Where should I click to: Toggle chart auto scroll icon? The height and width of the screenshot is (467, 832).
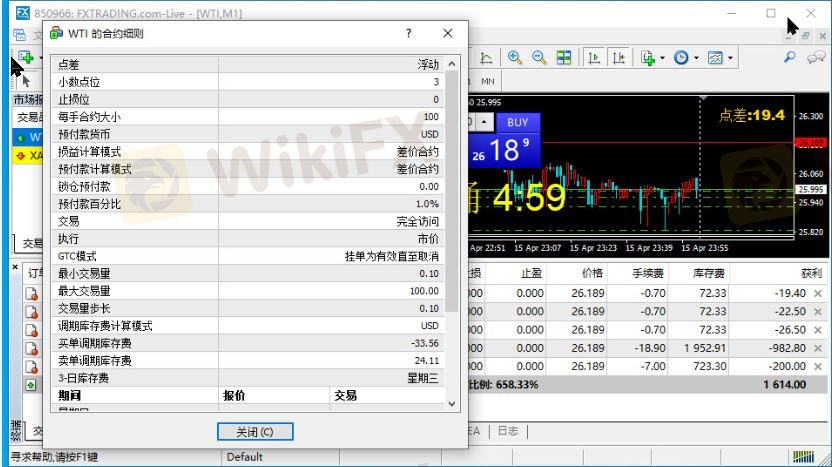pyautogui.click(x=594, y=58)
